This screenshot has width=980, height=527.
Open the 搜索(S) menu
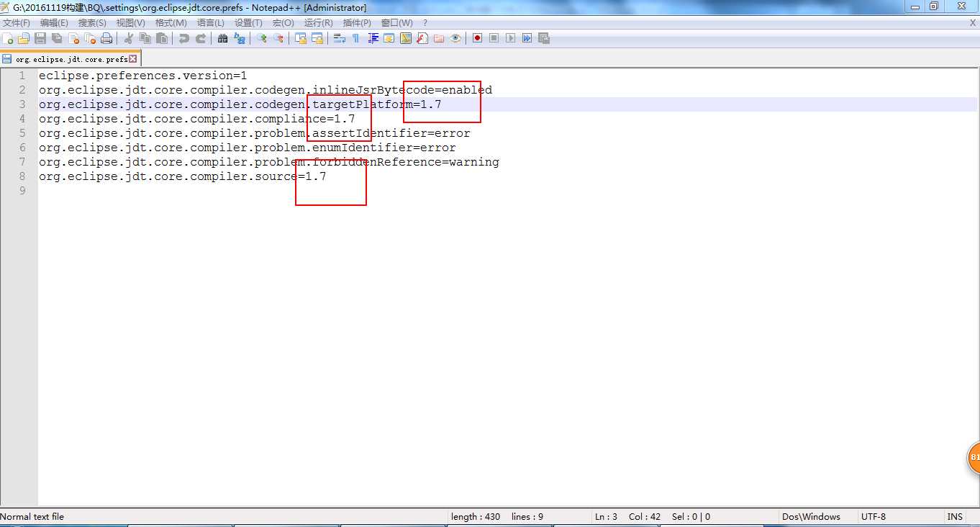(92, 23)
